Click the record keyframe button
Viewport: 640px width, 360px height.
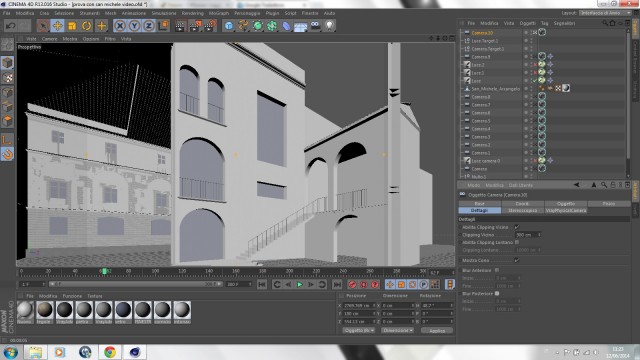(352, 284)
